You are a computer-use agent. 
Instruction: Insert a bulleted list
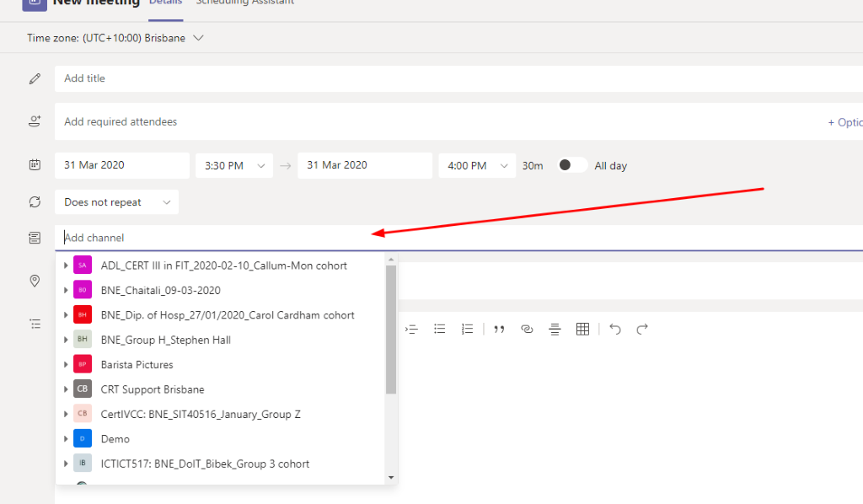tap(439, 329)
